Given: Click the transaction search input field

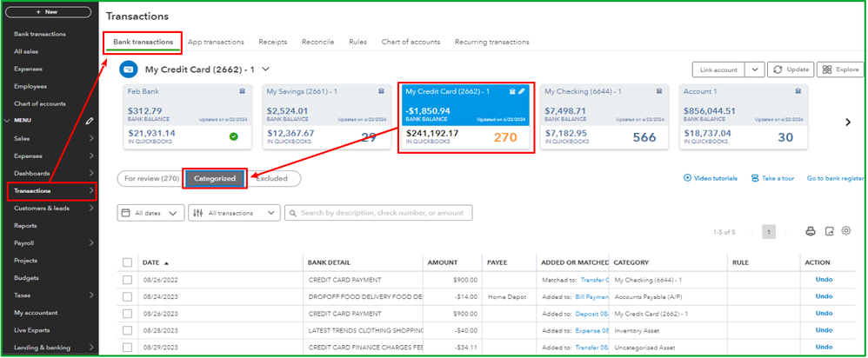Looking at the screenshot, I should click(x=378, y=213).
